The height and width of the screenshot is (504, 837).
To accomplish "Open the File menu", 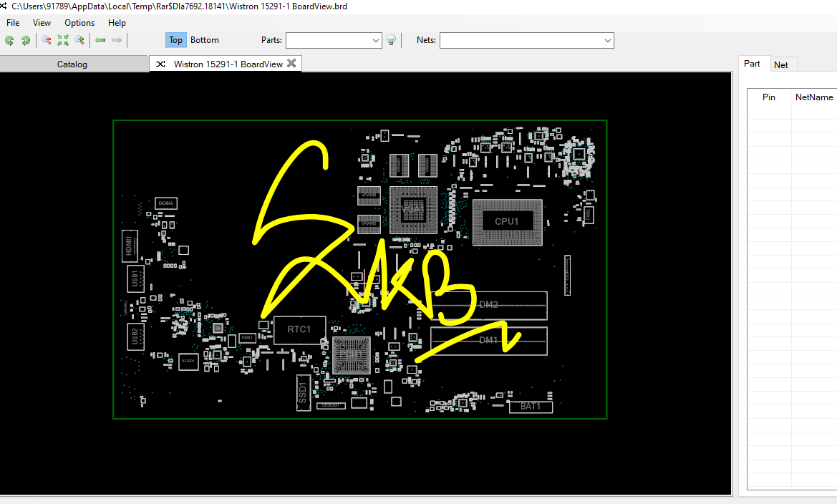I will [x=13, y=23].
